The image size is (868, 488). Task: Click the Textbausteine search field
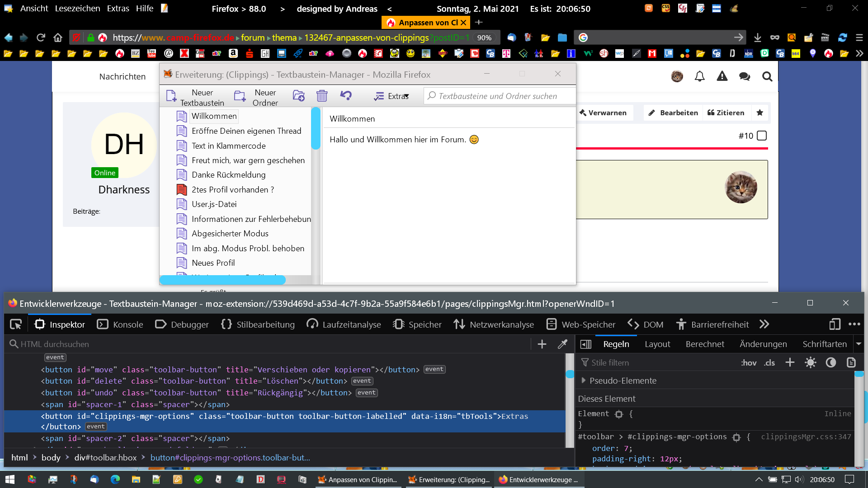497,96
